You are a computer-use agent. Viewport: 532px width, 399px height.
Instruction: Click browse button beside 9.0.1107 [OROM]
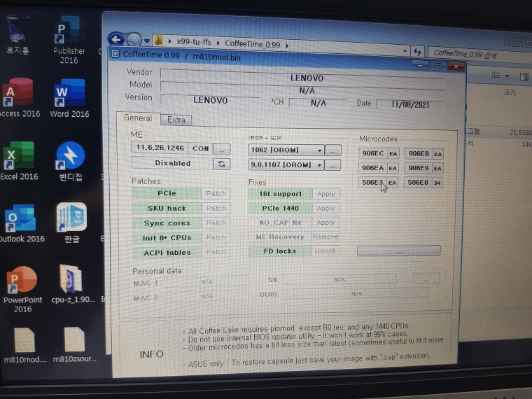pos(332,166)
